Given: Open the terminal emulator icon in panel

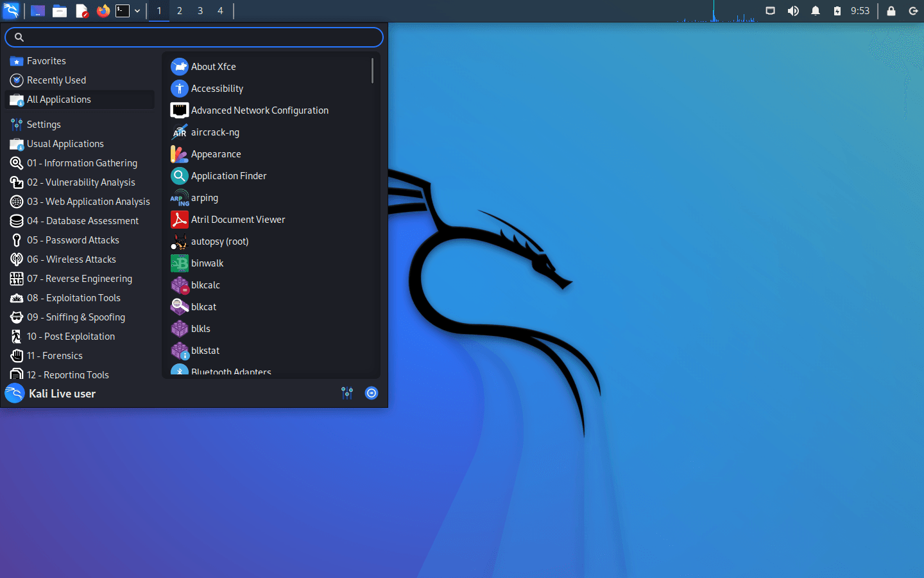Looking at the screenshot, I should pos(123,11).
